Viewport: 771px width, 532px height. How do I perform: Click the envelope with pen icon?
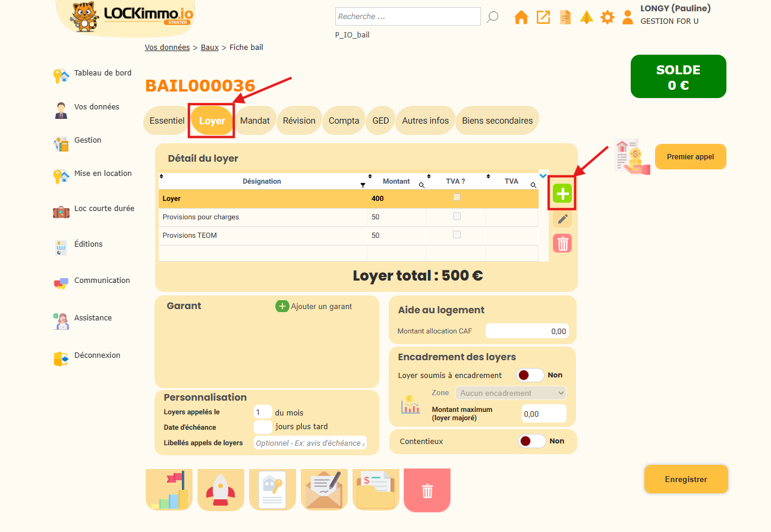(324, 490)
